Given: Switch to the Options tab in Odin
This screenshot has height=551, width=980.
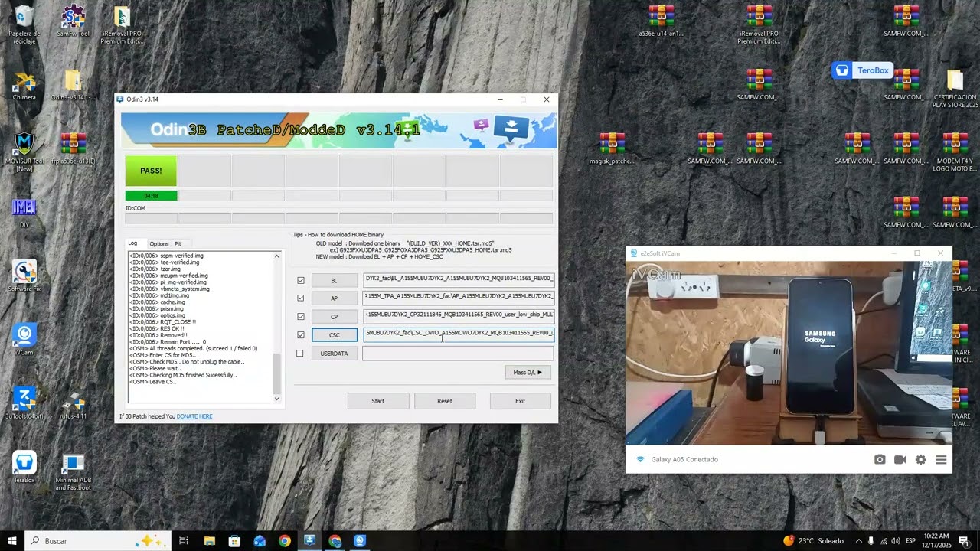Looking at the screenshot, I should [x=158, y=244].
